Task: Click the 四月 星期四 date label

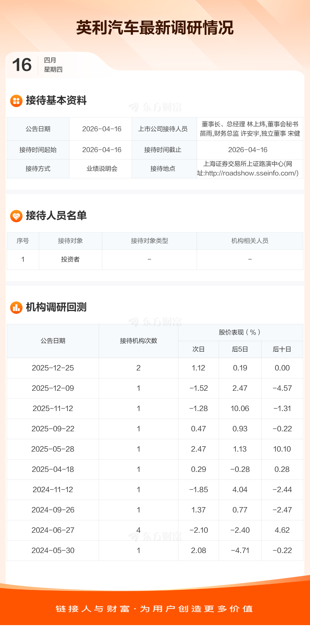Action: coord(53,65)
